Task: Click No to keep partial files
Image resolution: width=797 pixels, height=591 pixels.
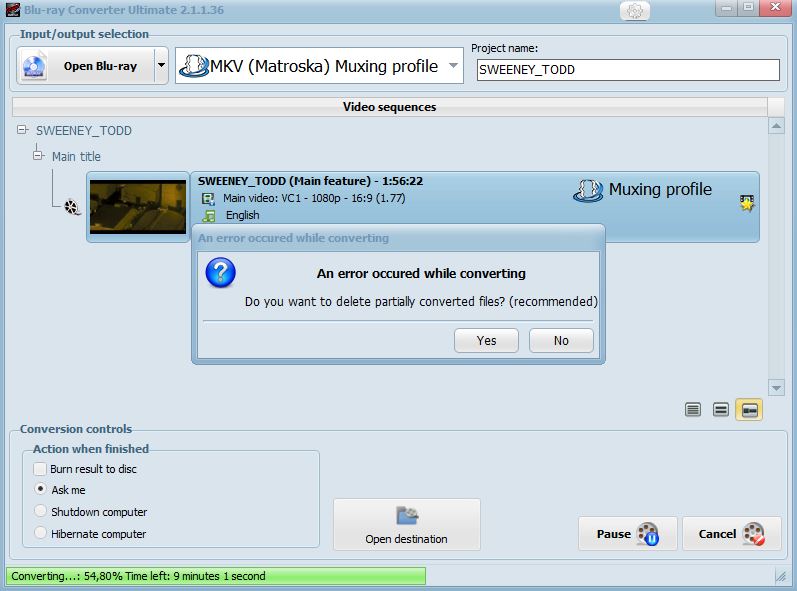Action: pos(561,340)
